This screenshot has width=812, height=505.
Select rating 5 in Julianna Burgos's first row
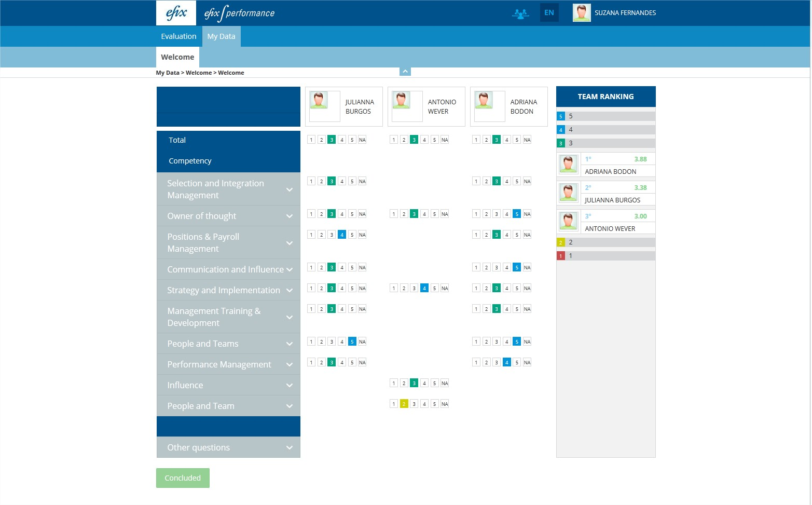352,139
